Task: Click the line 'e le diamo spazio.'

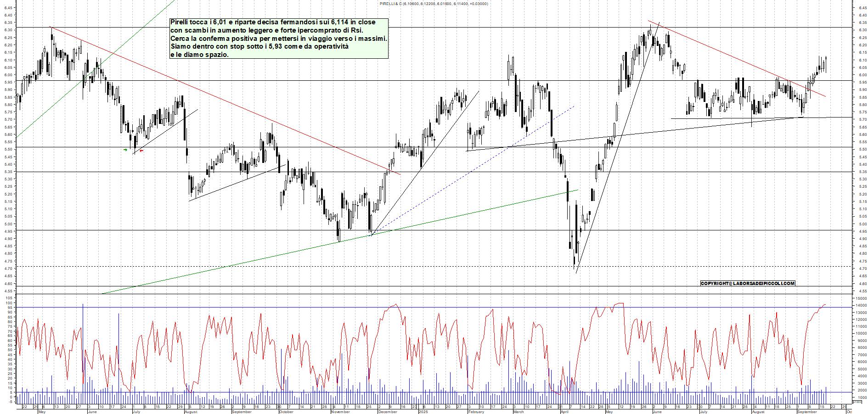Action: pos(199,55)
